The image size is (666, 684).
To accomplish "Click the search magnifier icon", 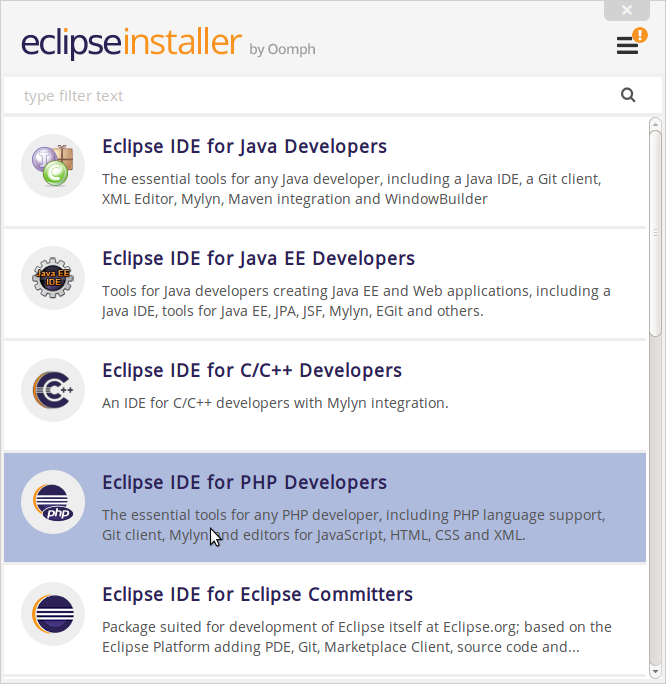I will [628, 95].
